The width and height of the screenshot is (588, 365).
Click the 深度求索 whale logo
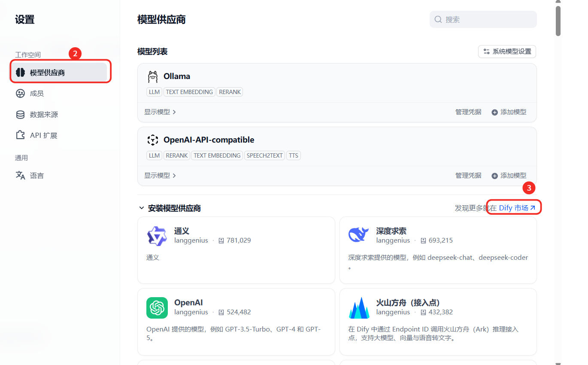click(x=358, y=235)
